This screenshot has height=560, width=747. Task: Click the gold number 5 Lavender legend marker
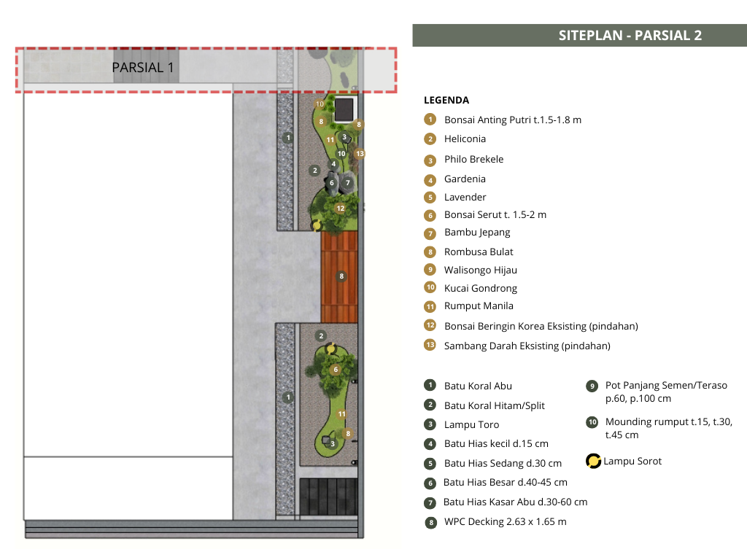click(x=430, y=197)
